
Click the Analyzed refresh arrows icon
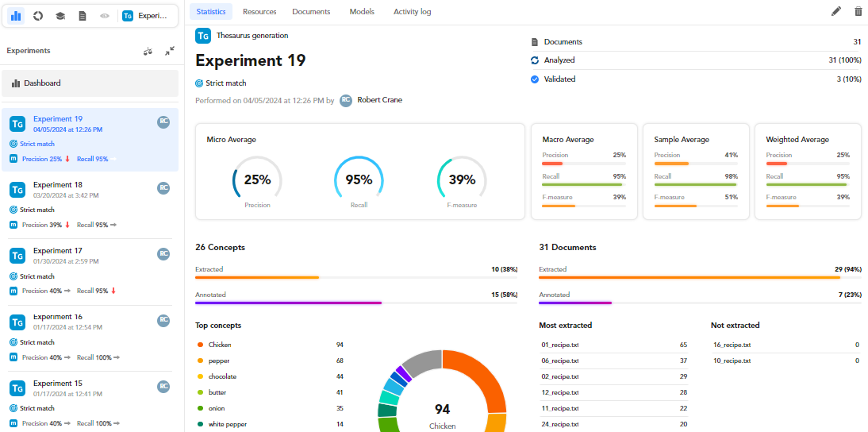535,60
